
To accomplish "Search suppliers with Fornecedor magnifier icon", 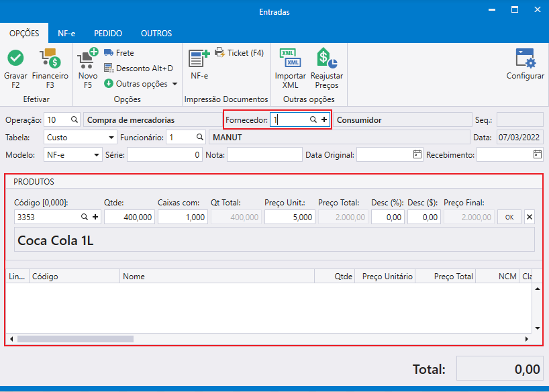I will pos(313,119).
